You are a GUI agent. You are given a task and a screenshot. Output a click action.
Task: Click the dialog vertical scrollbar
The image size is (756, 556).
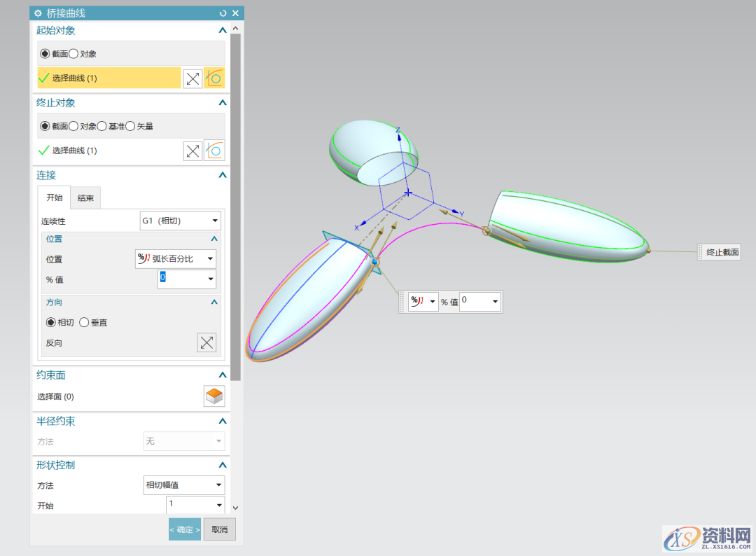point(235,210)
